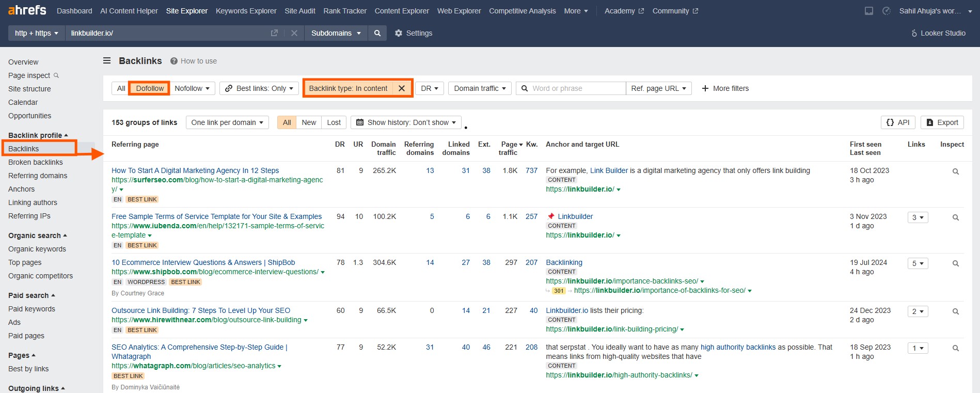Viewport: 980px width, 393px height.
Task: Expand links count for iubenda row
Action: (x=918, y=217)
